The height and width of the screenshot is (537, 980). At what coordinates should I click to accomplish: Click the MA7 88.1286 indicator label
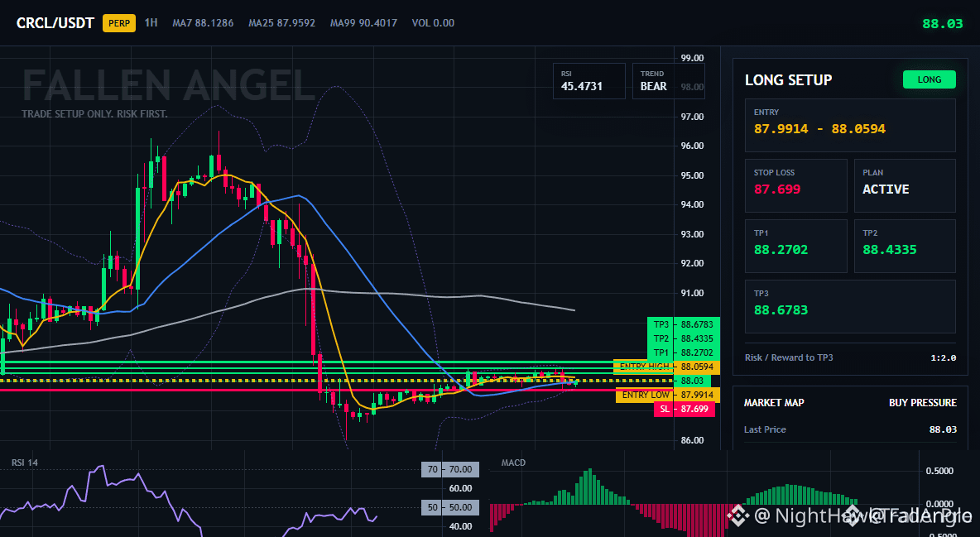coord(203,22)
